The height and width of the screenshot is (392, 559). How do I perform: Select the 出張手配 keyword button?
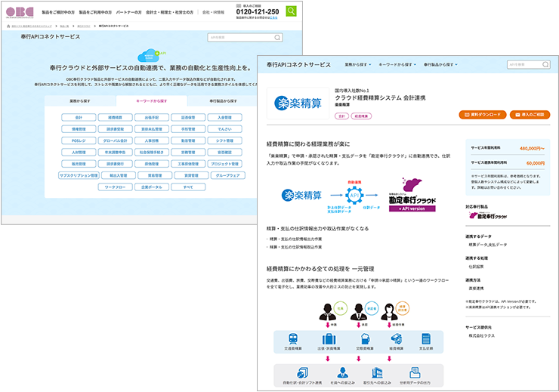click(152, 117)
